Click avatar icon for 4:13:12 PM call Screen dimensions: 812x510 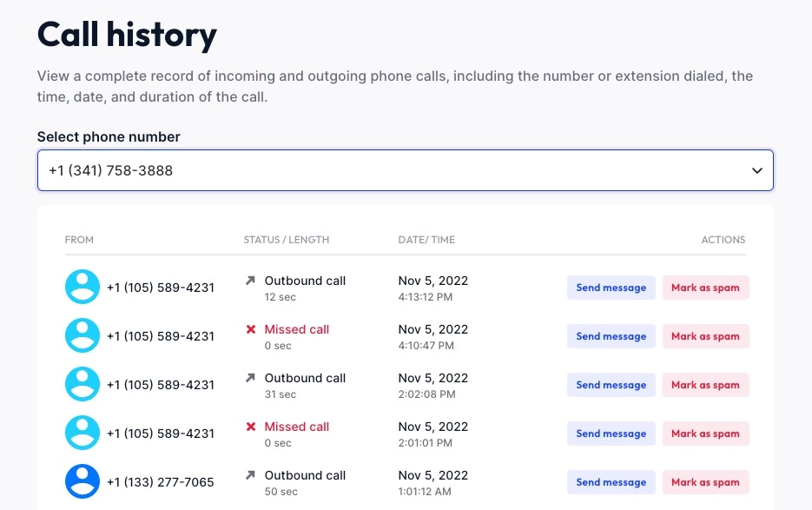pyautogui.click(x=83, y=288)
